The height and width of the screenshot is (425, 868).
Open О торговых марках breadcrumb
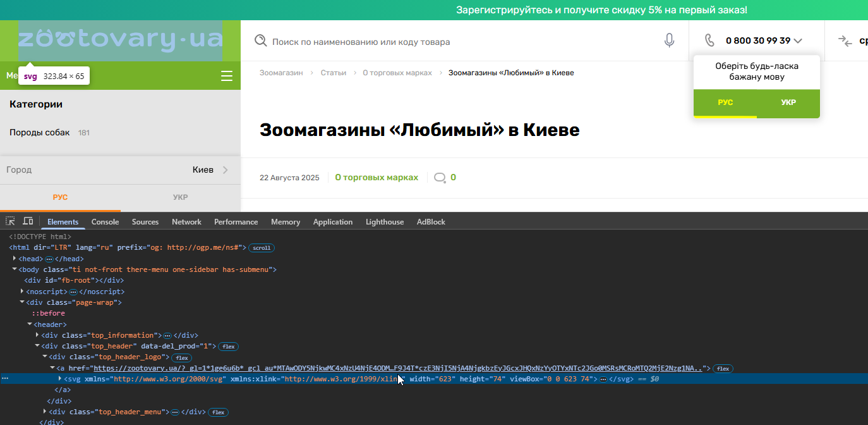pyautogui.click(x=397, y=73)
